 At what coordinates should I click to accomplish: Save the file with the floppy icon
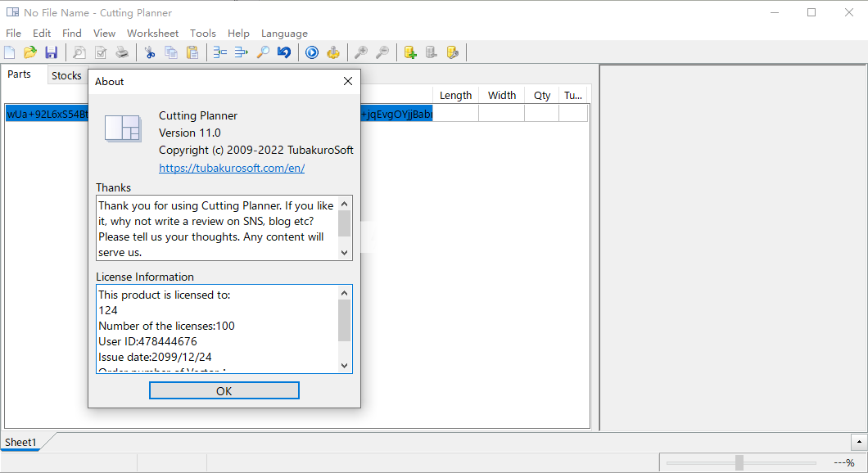coord(51,52)
